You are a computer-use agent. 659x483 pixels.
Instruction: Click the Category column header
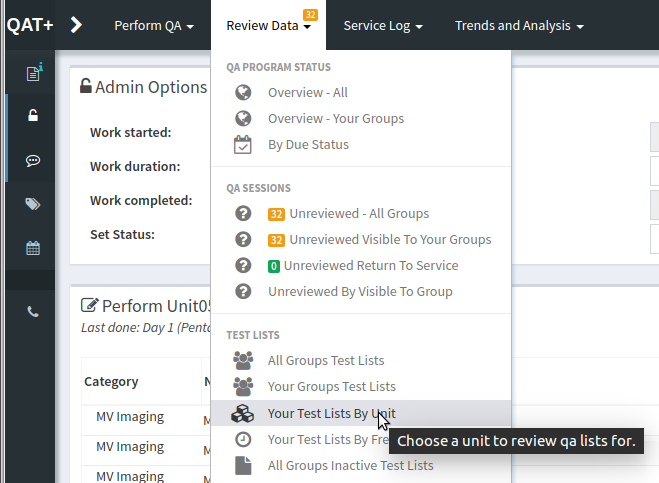point(111,382)
